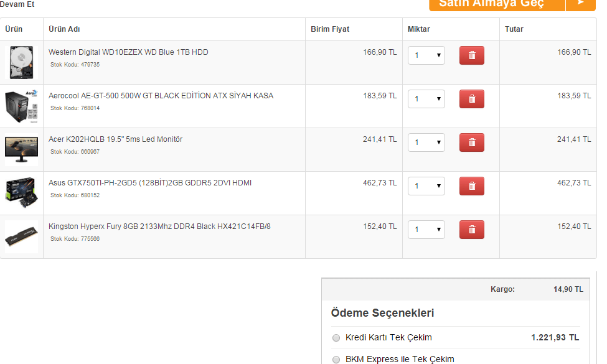Click the 241,41 TL total in Tutar column
607x364 pixels.
tap(574, 139)
